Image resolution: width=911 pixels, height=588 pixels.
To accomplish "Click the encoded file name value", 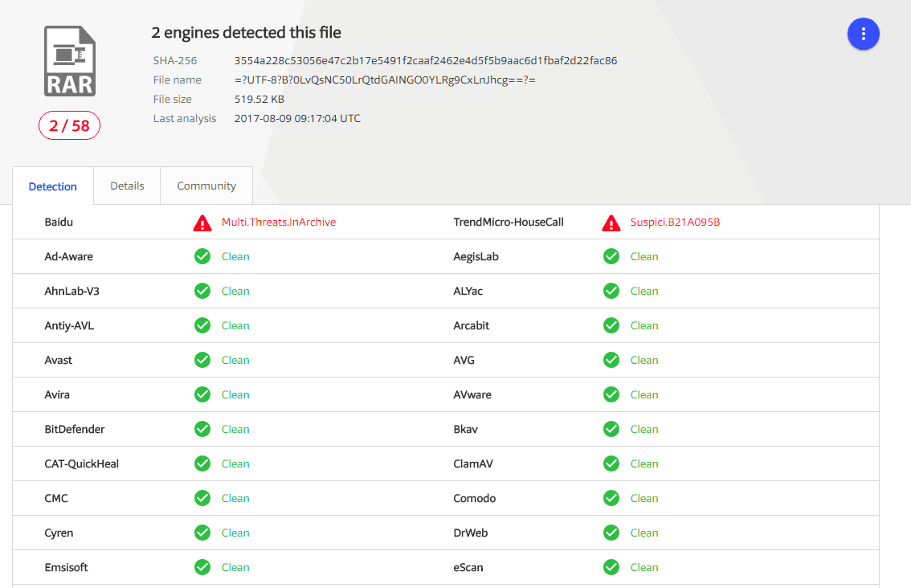I will click(385, 80).
